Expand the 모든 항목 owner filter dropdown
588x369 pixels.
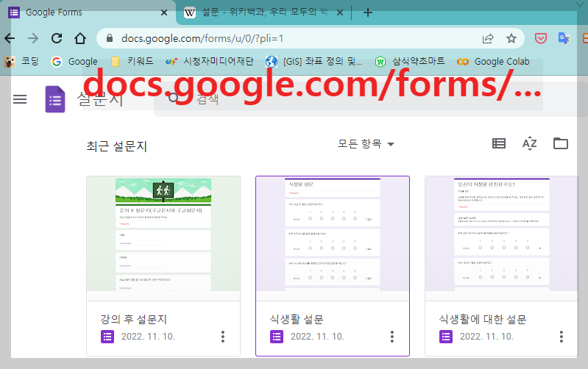(366, 143)
